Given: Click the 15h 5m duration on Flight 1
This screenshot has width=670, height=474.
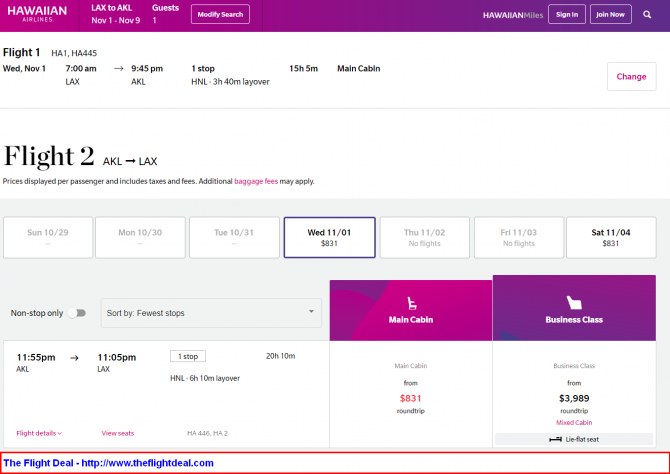Looking at the screenshot, I should (303, 68).
